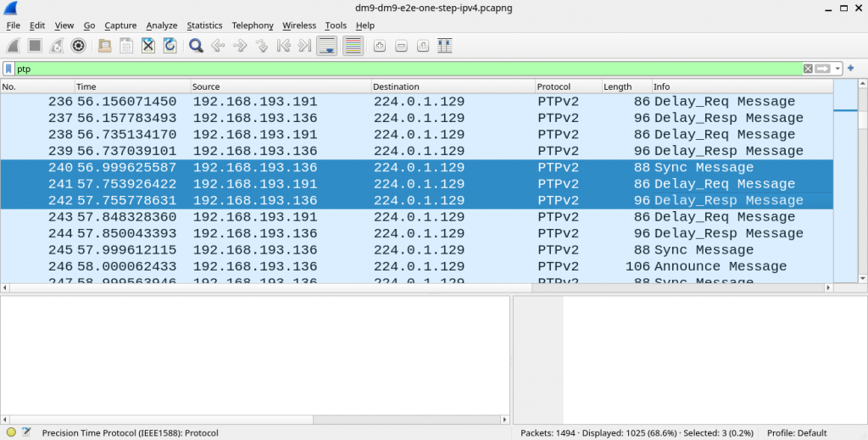Start capturing packets with the shark fin icon
Image resolution: width=868 pixels, height=440 pixels.
pyautogui.click(x=14, y=46)
